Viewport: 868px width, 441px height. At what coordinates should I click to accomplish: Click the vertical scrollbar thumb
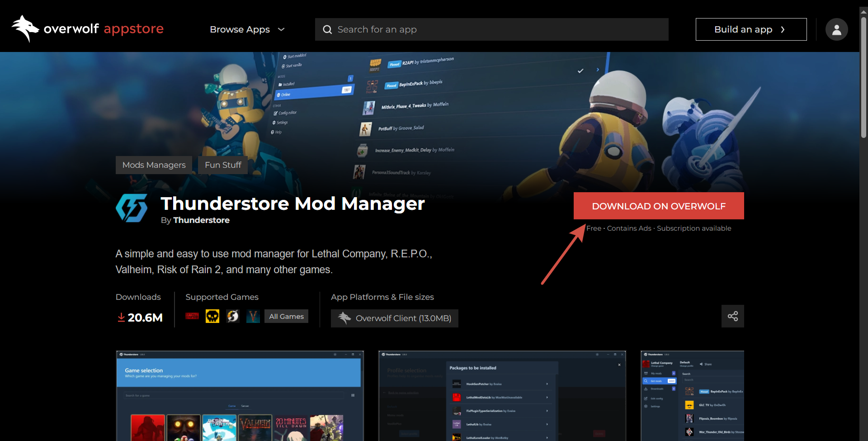pos(863,77)
